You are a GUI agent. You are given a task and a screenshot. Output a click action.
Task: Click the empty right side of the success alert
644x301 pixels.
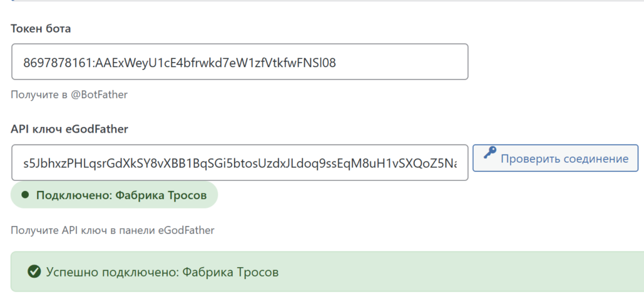click(472, 271)
